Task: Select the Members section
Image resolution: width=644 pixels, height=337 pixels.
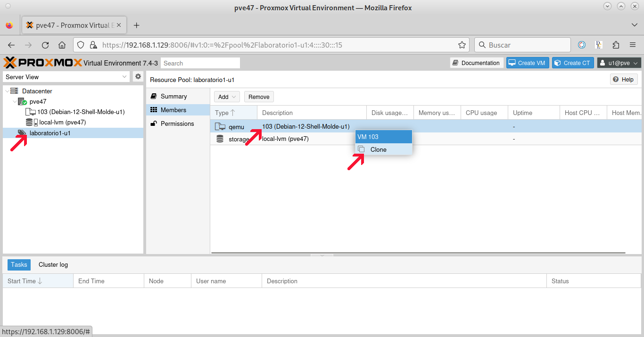Action: click(178, 110)
